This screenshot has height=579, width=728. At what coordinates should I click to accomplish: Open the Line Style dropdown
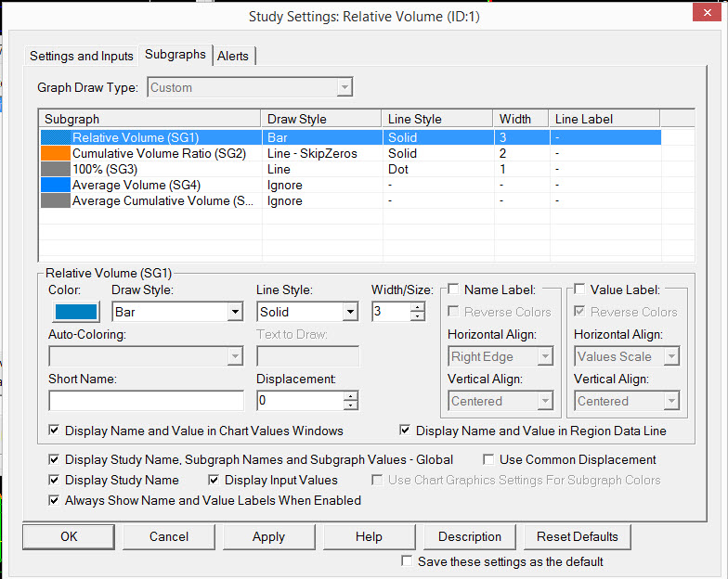pyautogui.click(x=350, y=313)
